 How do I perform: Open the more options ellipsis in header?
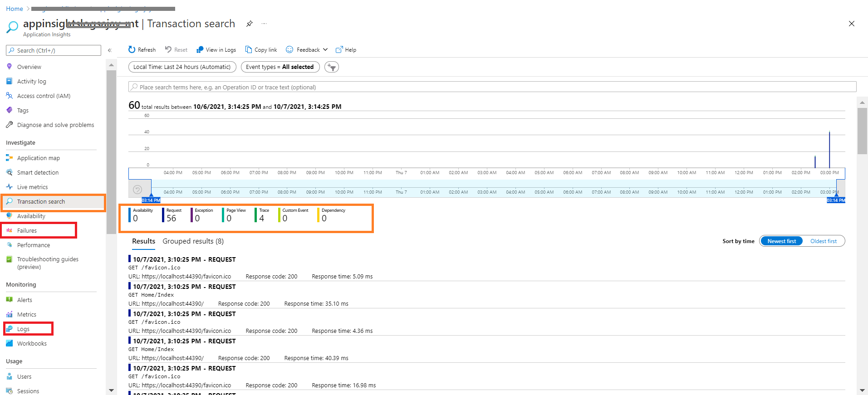(x=264, y=24)
